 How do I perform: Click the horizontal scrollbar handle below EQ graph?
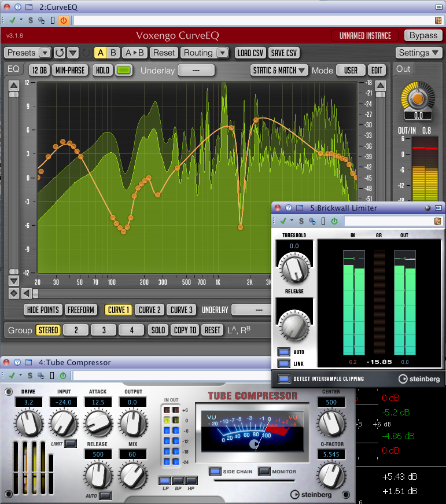(36, 293)
